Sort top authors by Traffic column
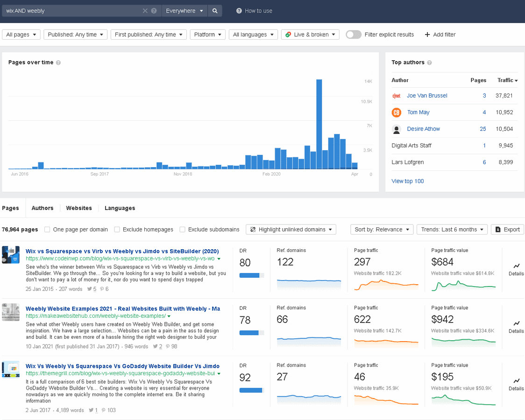The image size is (525, 420). 508,80
